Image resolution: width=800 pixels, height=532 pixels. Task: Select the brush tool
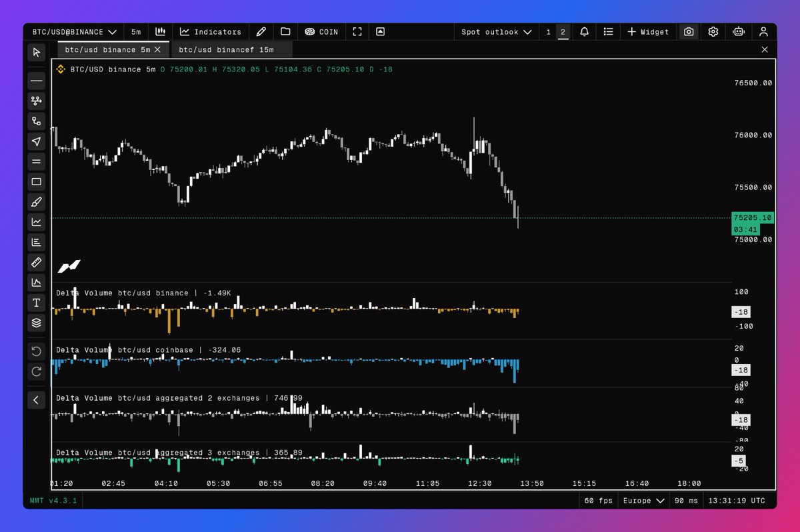[36, 201]
